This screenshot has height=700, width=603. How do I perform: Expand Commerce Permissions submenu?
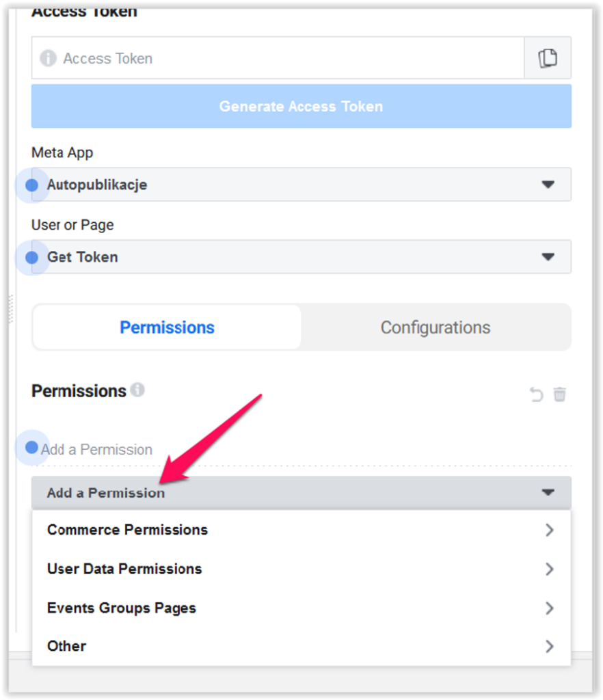coord(301,530)
